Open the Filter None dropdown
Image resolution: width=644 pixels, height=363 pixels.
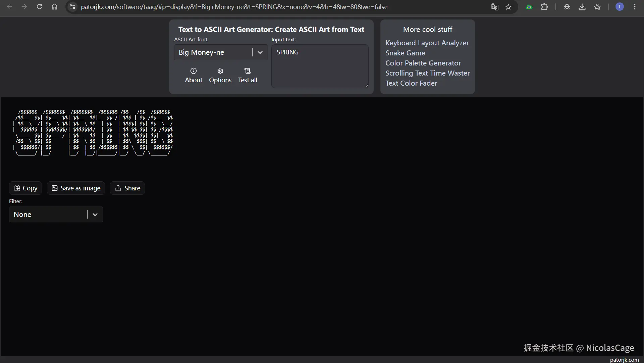[56, 215]
